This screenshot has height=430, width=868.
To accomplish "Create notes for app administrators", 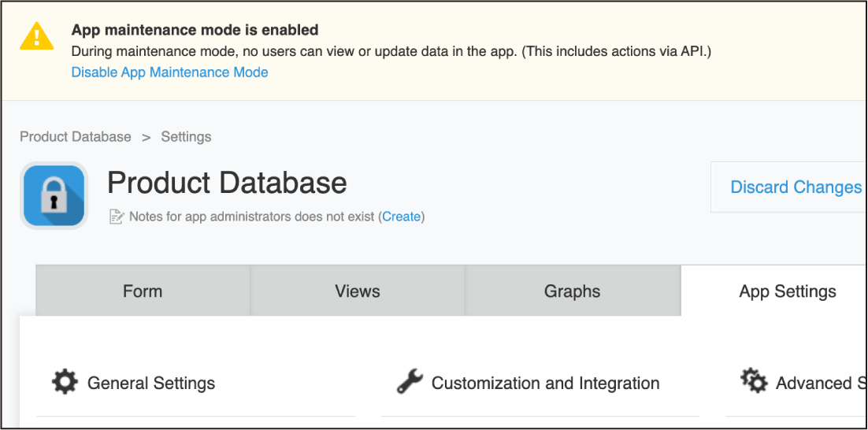I will point(402,217).
